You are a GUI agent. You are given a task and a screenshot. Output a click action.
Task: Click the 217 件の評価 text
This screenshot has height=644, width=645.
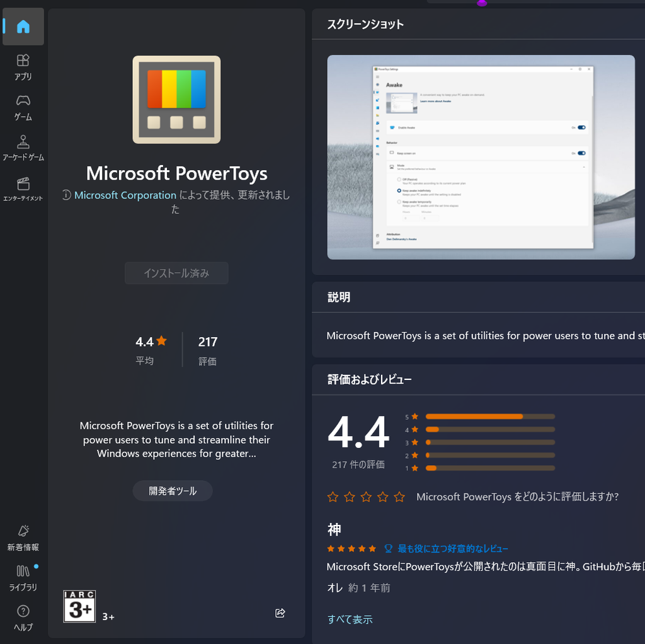coord(358,464)
